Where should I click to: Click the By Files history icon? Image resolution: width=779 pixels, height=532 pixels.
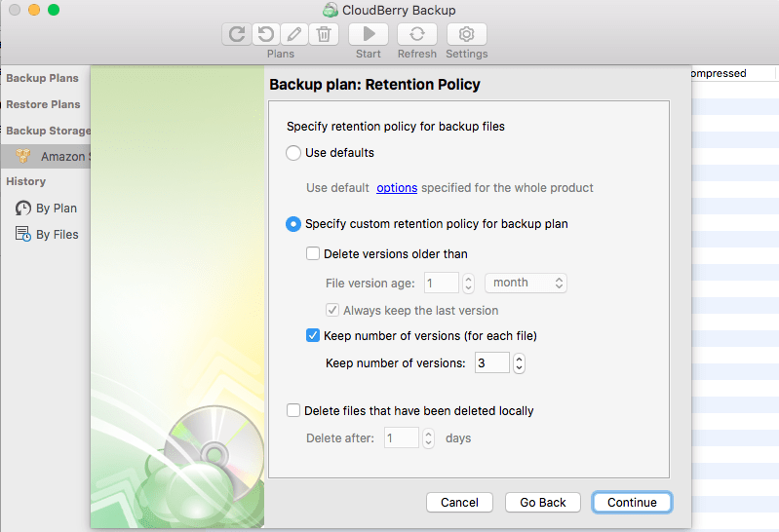coord(22,234)
